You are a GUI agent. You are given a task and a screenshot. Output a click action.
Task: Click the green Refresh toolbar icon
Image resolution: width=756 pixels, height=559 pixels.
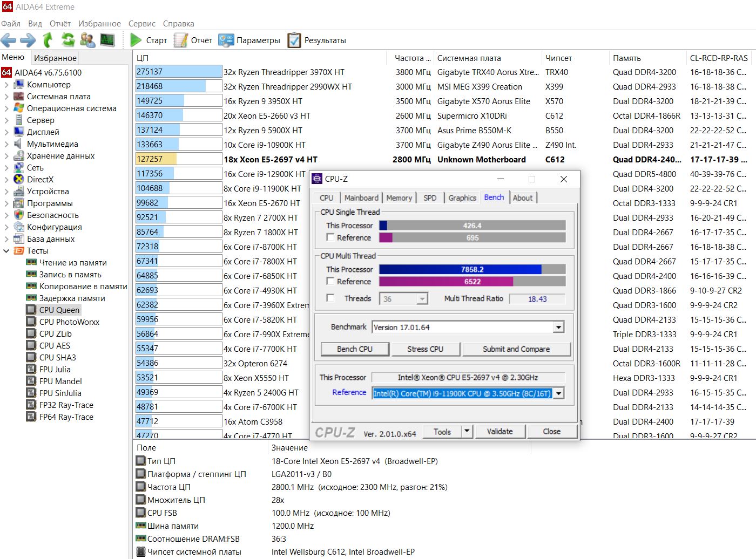point(67,40)
